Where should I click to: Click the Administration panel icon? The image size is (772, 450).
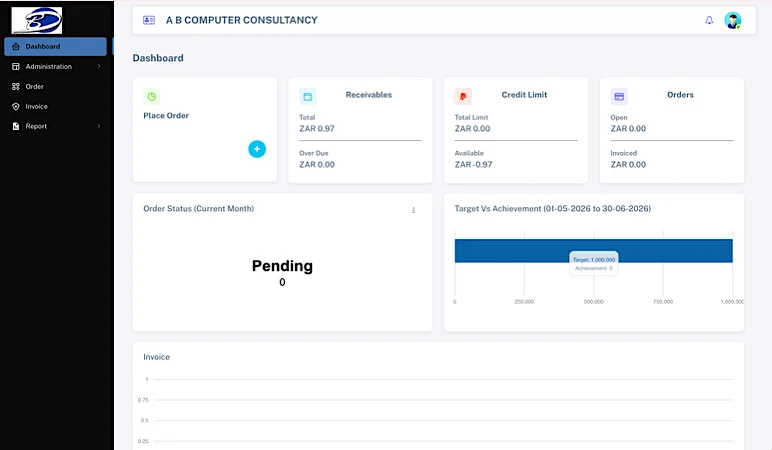16,66
